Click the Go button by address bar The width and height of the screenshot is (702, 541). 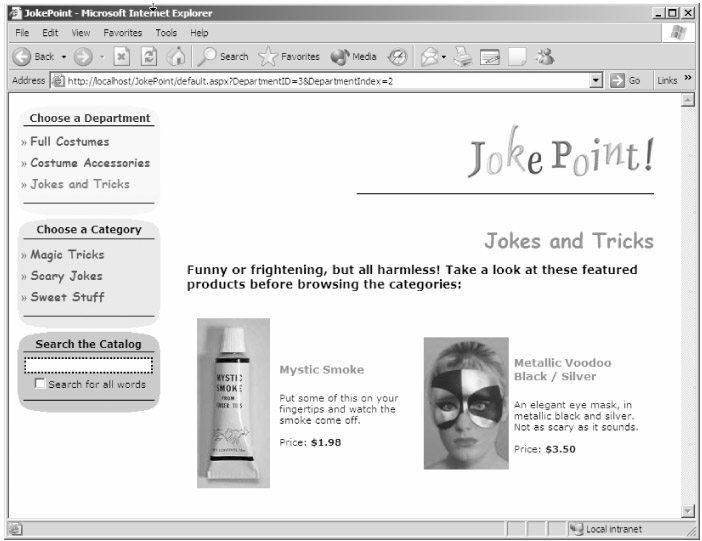625,80
